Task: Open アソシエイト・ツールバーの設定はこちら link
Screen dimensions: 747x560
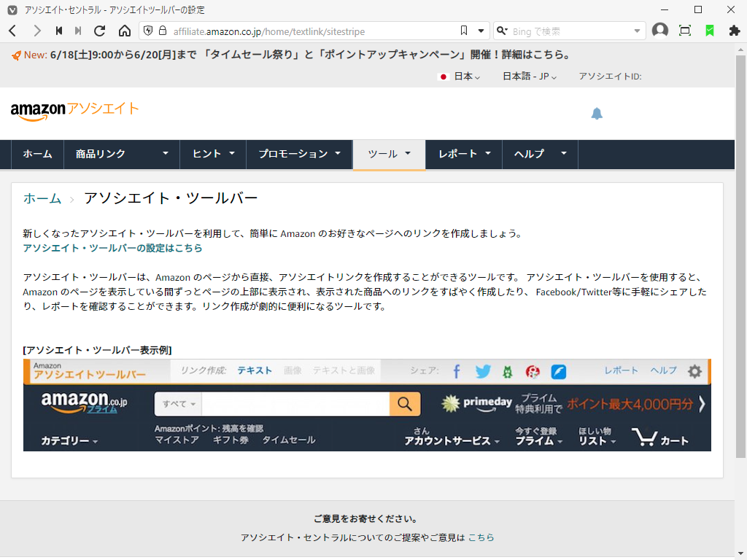Action: point(112,248)
